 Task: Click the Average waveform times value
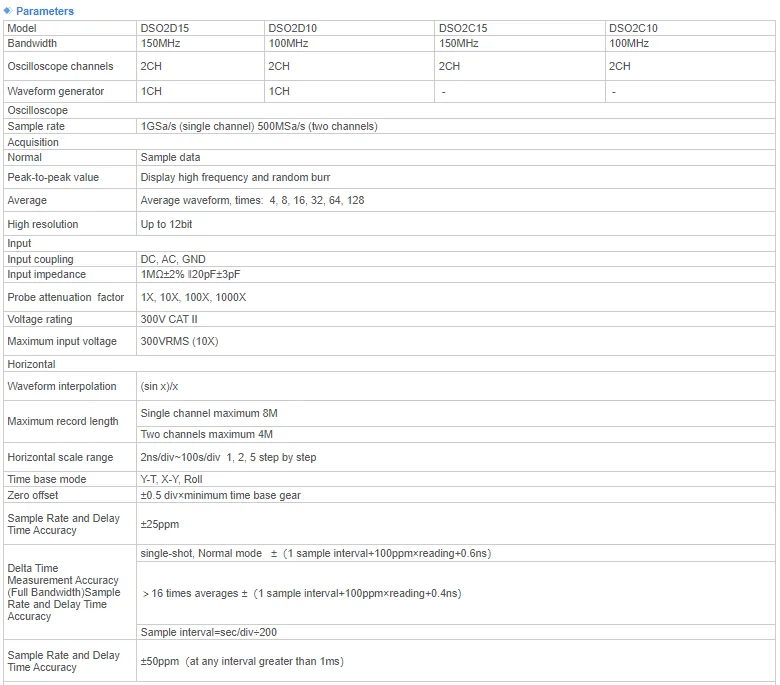coord(252,200)
